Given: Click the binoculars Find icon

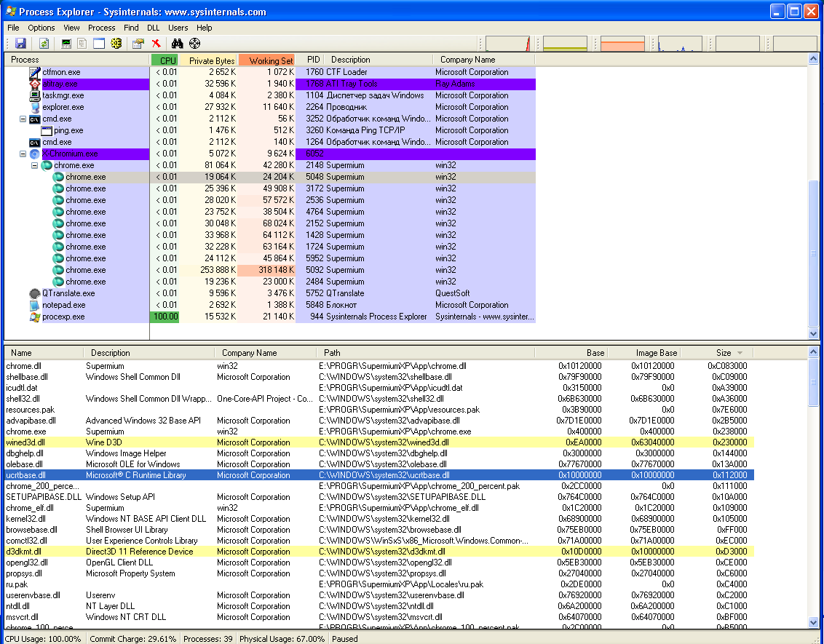Looking at the screenshot, I should pyautogui.click(x=177, y=44).
